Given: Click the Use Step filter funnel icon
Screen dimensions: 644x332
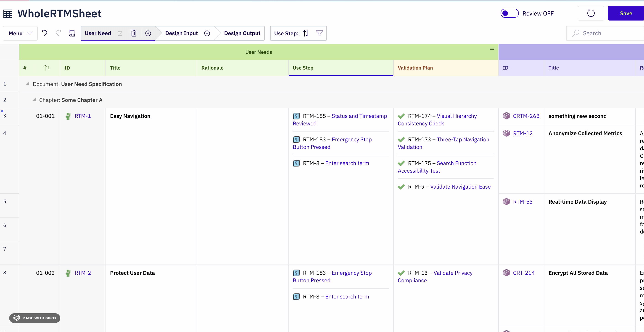Looking at the screenshot, I should [319, 33].
